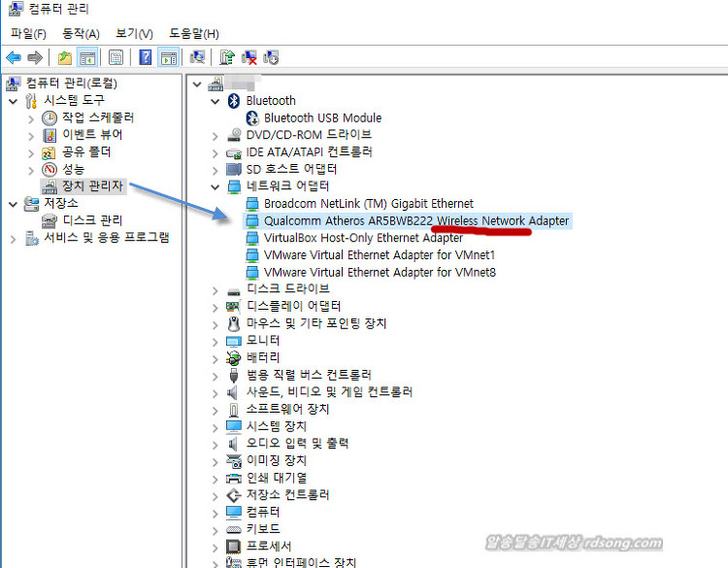Select 디스크 관리 under 저장소
Viewport: 728px width, 568px height.
[92, 220]
